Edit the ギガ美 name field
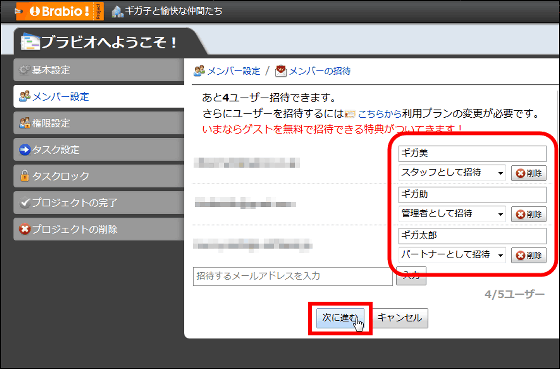This screenshot has width=560, height=369. [472, 153]
